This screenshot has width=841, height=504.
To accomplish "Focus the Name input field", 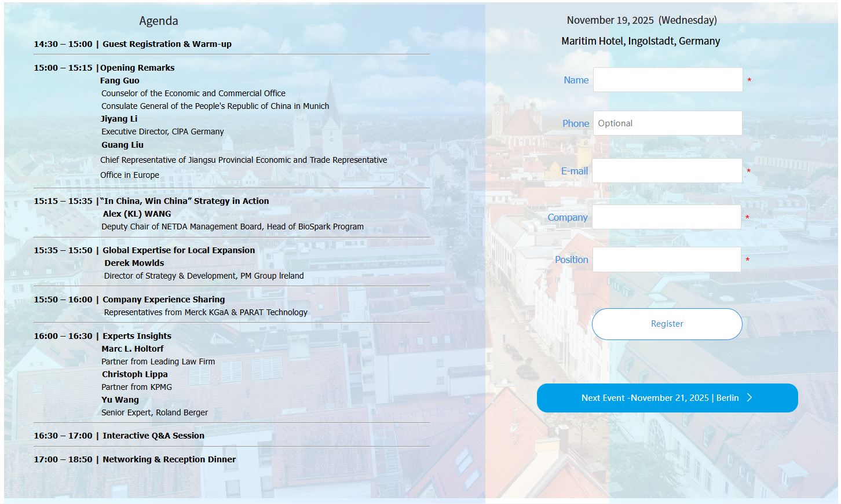I will 668,80.
